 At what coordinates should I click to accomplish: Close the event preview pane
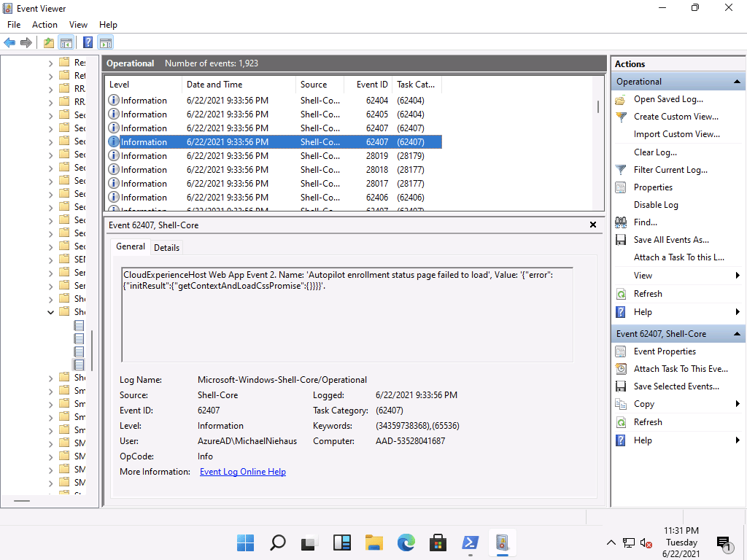[593, 225]
